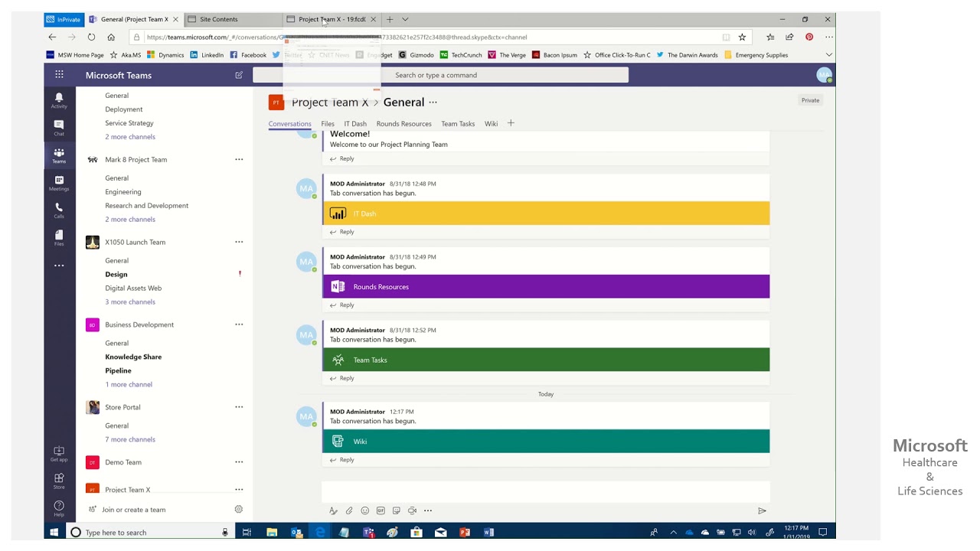Click Join or create a team

tap(133, 510)
